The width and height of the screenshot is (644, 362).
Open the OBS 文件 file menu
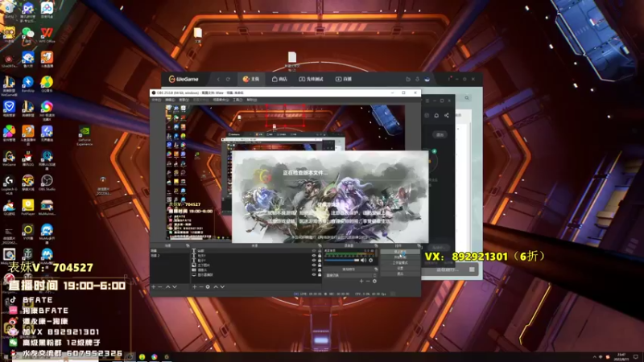156,100
